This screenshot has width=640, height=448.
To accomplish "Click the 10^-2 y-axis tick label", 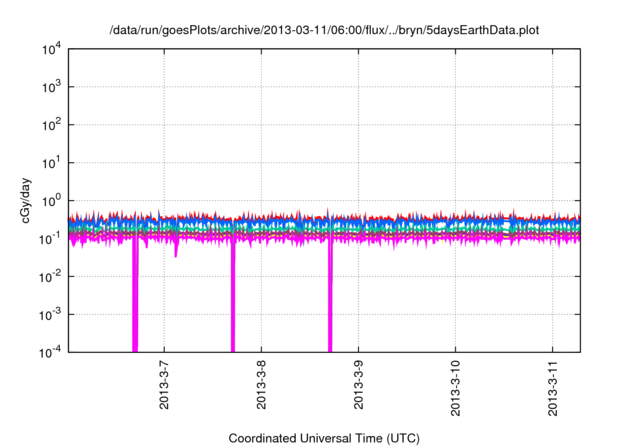I will pos(50,277).
